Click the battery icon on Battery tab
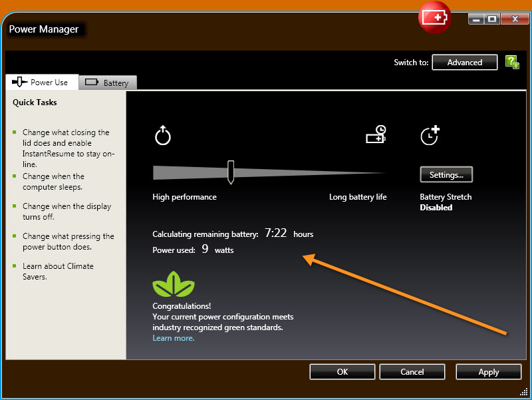 pos(92,82)
